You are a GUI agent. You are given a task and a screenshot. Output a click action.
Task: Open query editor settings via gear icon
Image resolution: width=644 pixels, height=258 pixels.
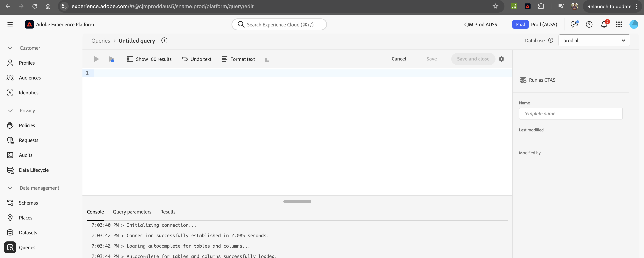pyautogui.click(x=502, y=59)
